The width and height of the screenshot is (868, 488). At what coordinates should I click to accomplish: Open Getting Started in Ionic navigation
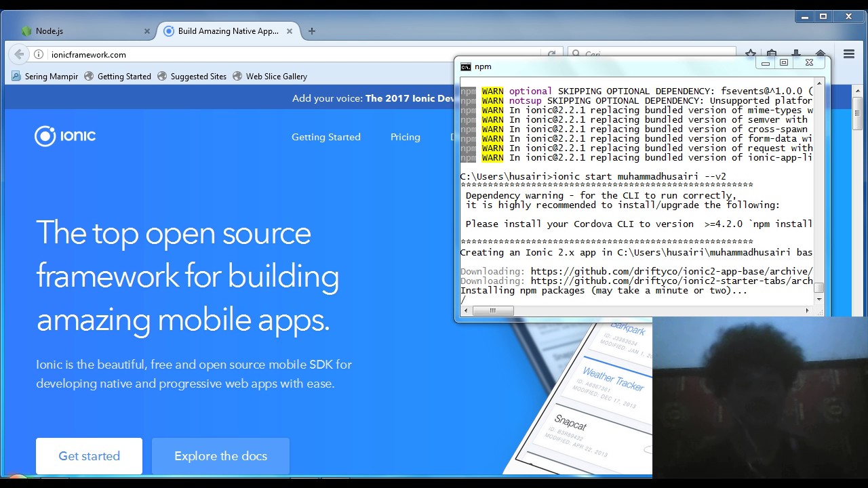click(326, 137)
